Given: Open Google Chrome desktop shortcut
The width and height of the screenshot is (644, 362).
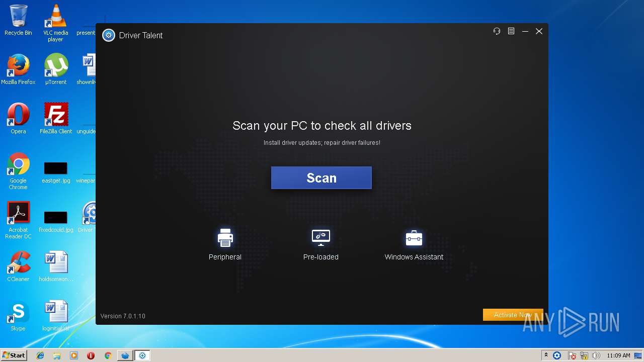Looking at the screenshot, I should 18,171.
